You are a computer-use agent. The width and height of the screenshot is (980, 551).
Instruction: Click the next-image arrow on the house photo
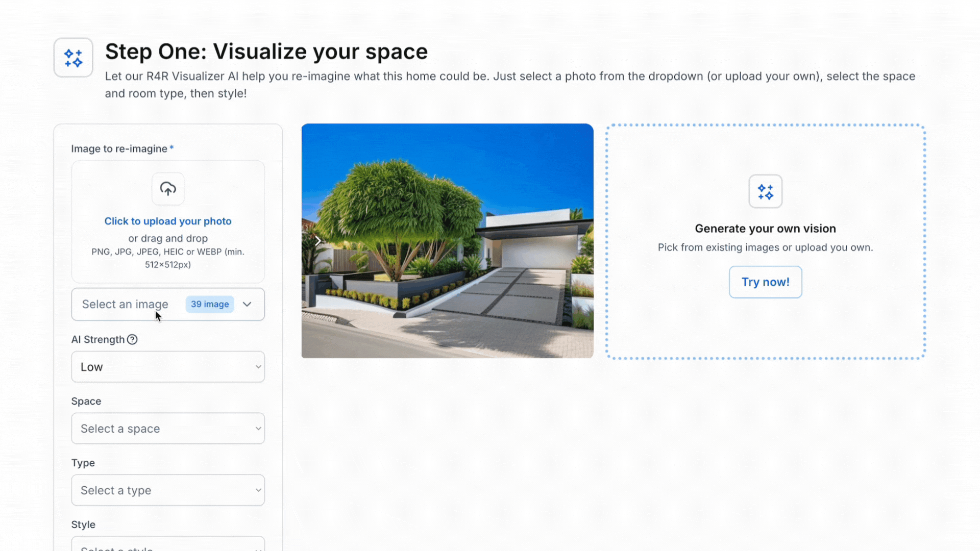click(317, 240)
